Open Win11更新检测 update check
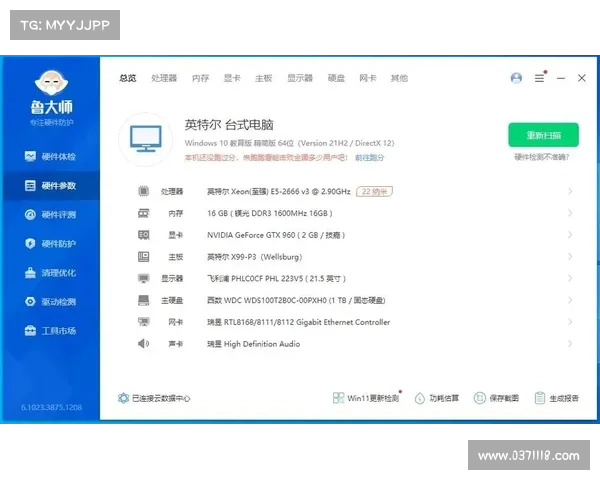The height and width of the screenshot is (480, 600). (x=367, y=398)
